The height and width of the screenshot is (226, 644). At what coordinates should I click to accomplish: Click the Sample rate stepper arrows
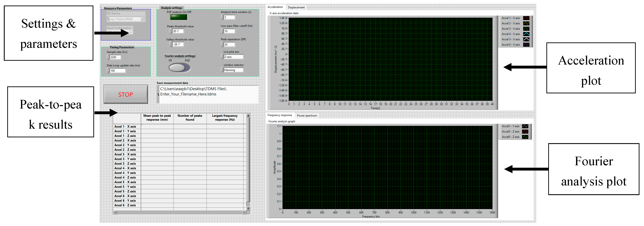pos(108,57)
